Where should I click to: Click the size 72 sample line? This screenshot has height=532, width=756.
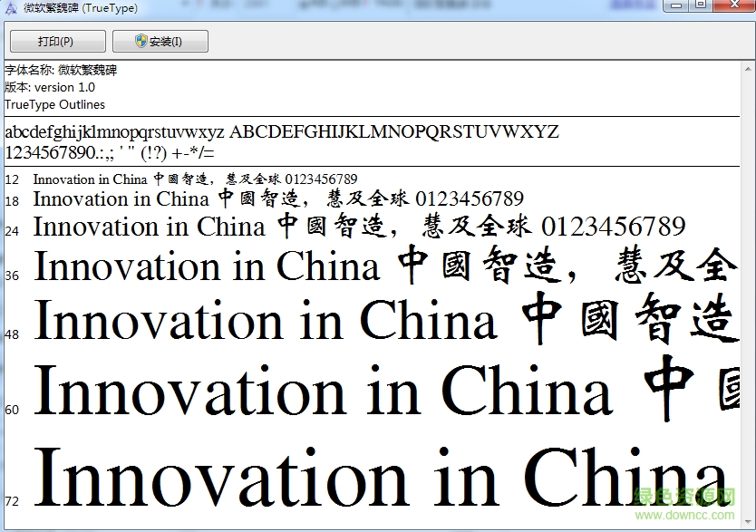(x=381, y=476)
